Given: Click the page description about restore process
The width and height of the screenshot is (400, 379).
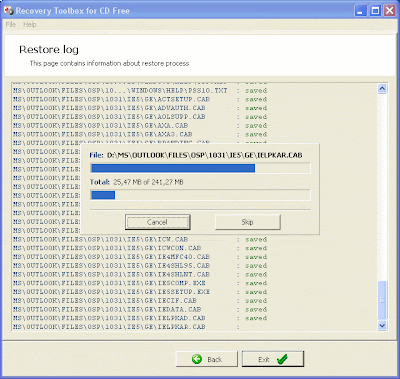Looking at the screenshot, I should click(109, 63).
